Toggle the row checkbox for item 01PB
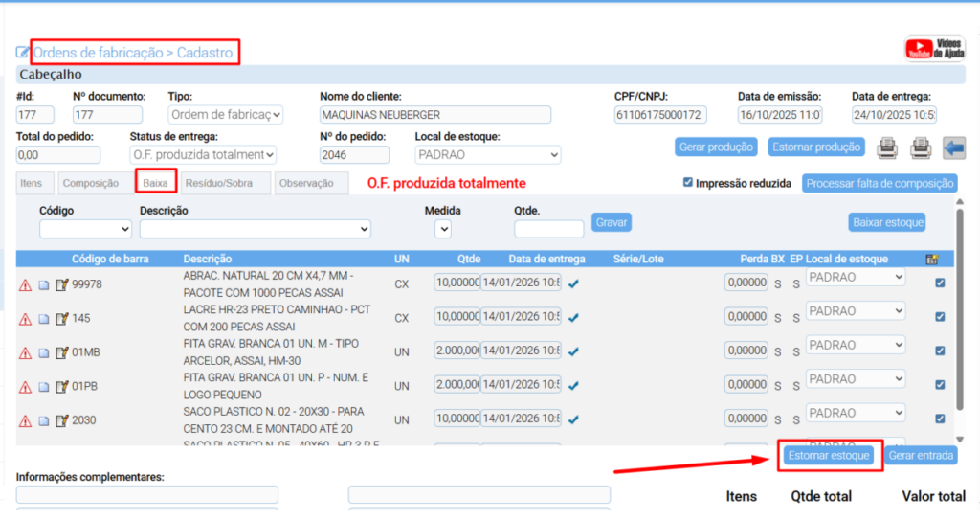 940,385
